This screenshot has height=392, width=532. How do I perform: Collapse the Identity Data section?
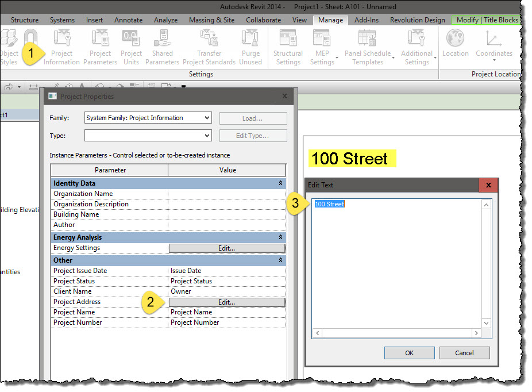pos(280,183)
